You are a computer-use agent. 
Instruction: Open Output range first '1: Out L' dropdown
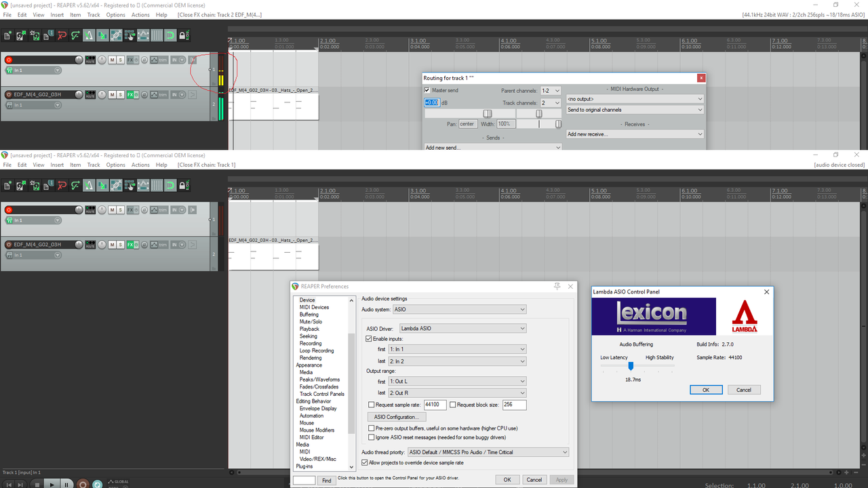coord(456,381)
